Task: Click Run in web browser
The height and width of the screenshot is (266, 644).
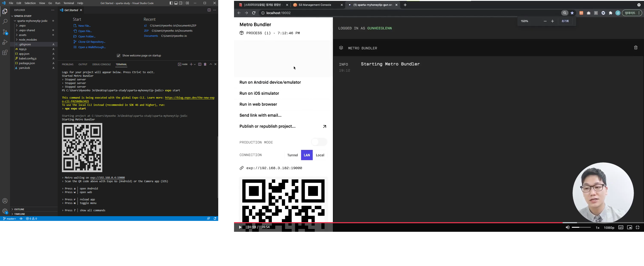Action: click(x=258, y=104)
